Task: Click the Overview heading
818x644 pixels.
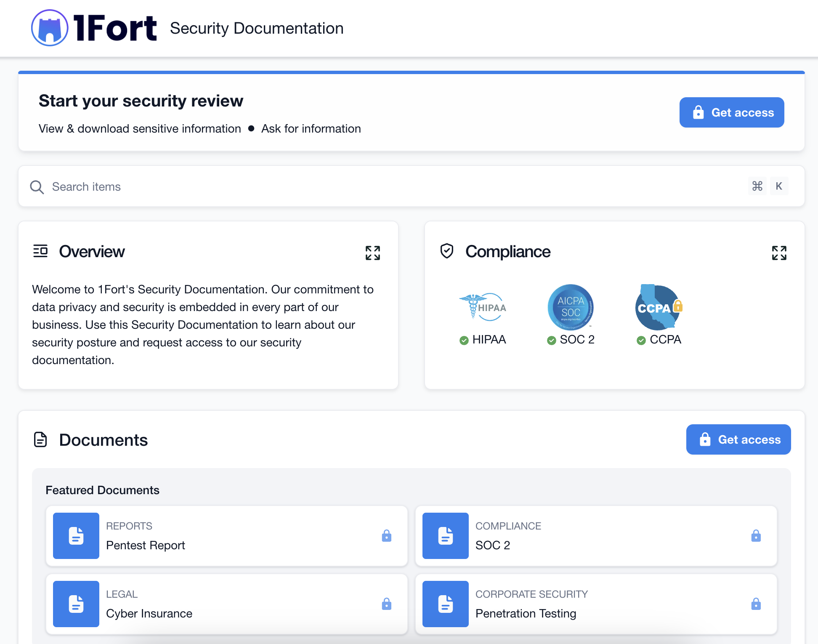Action: [92, 251]
